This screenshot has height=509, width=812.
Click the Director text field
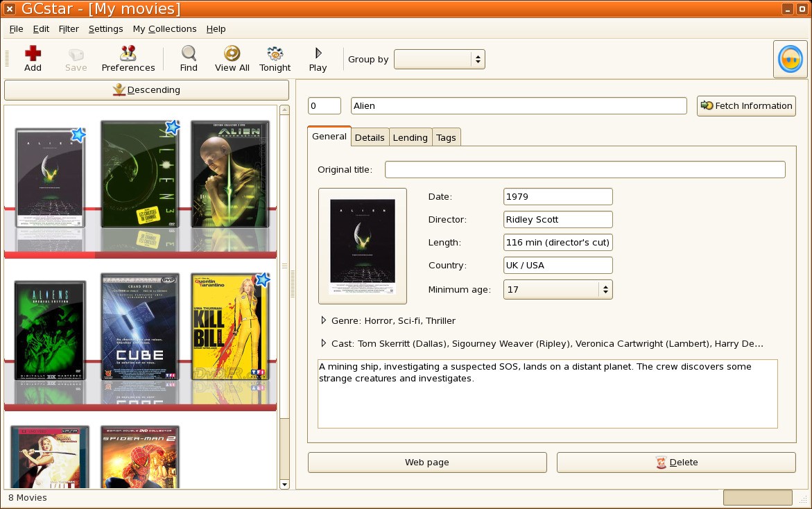tap(558, 219)
